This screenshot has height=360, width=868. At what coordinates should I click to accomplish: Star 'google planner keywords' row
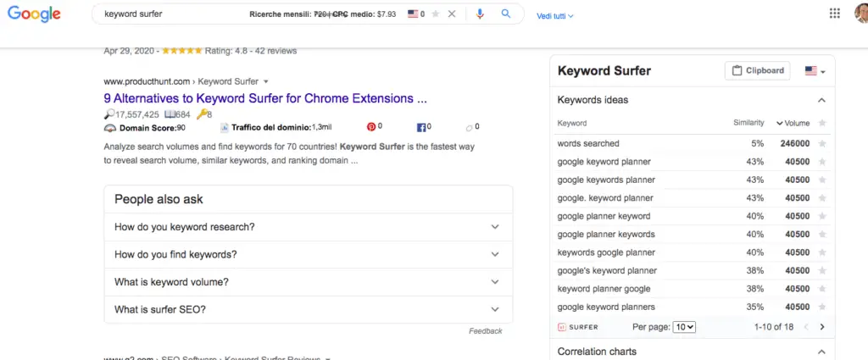click(822, 235)
